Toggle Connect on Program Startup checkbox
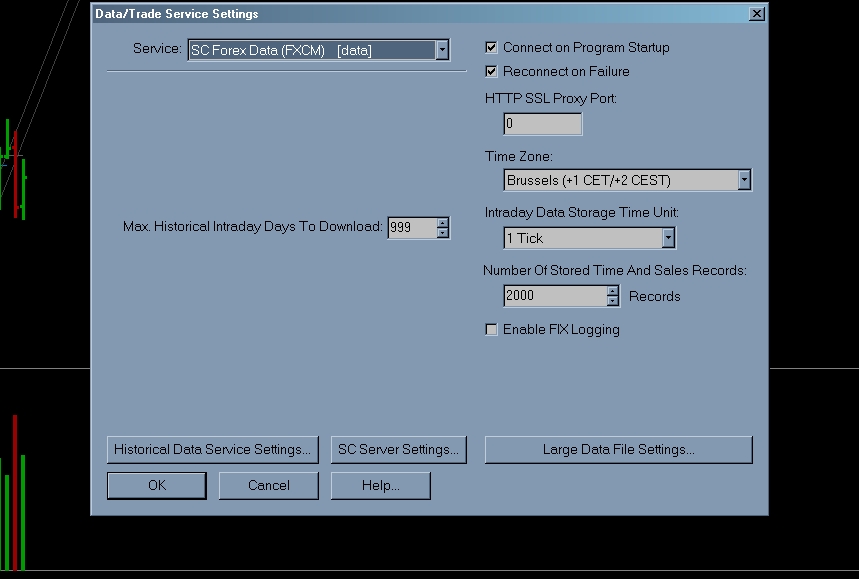 click(491, 48)
